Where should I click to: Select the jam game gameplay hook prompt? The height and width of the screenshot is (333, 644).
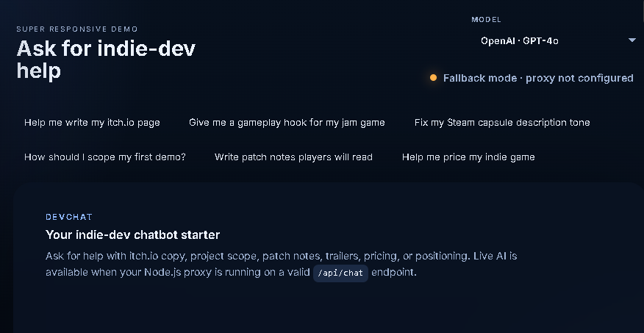click(x=287, y=122)
